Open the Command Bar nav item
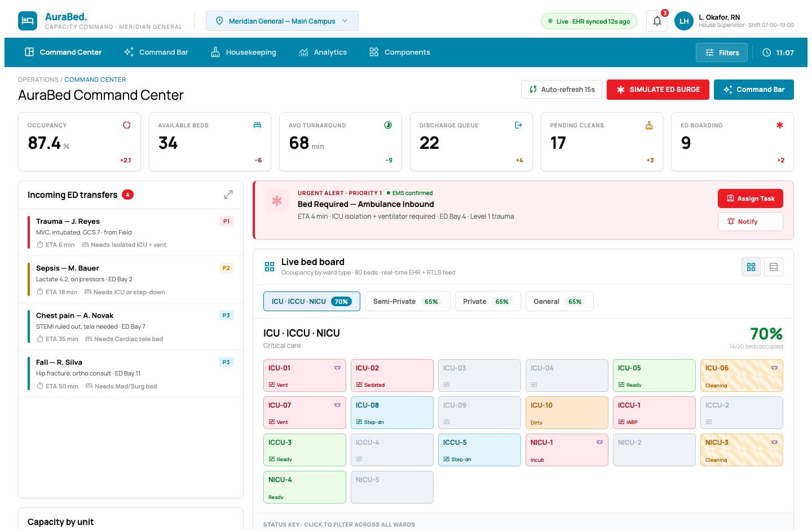 [x=156, y=52]
